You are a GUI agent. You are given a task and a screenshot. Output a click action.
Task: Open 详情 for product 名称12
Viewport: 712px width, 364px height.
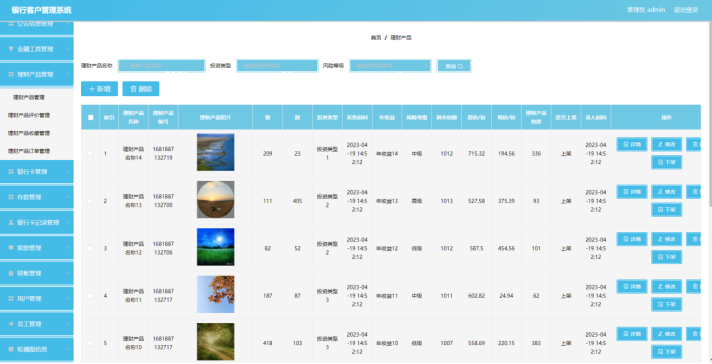point(632,239)
